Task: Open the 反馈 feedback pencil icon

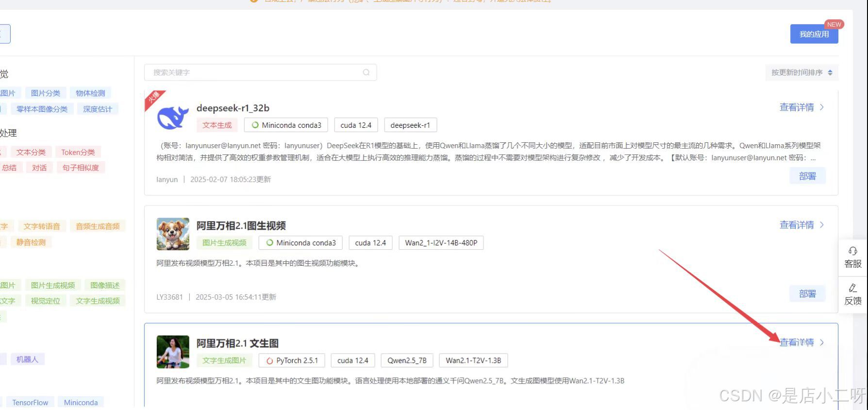Action: (853, 288)
